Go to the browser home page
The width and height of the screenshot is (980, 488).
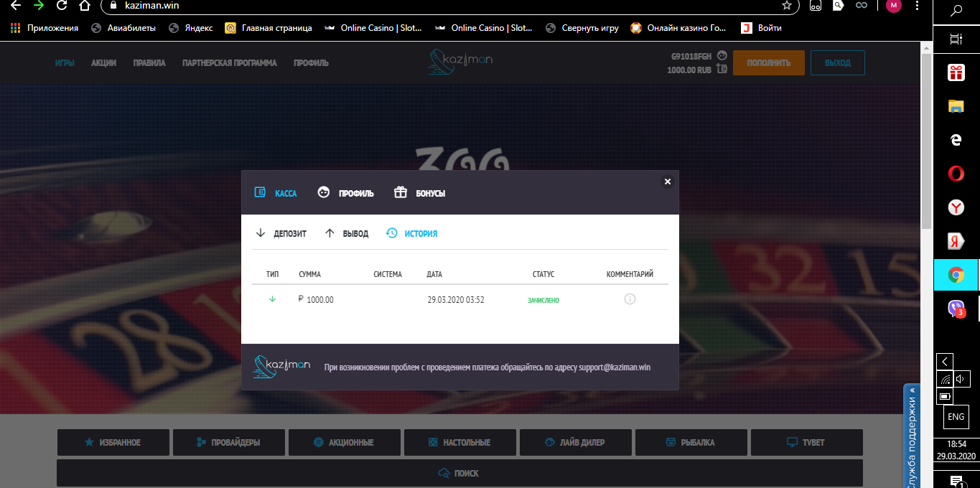[85, 6]
